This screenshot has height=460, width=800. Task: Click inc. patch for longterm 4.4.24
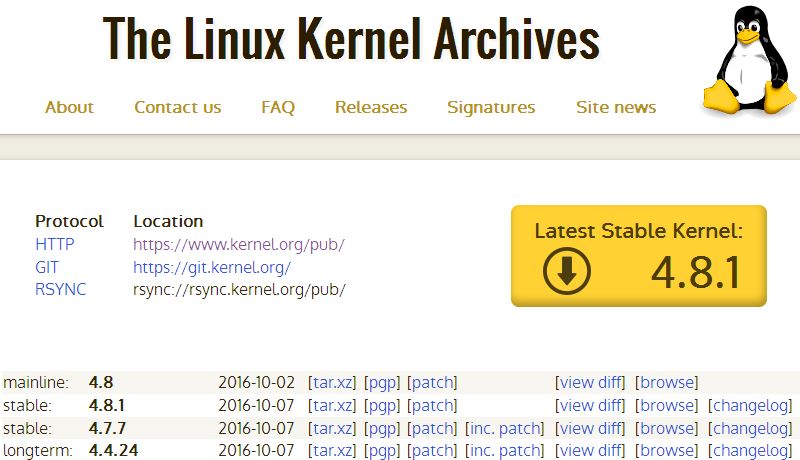[505, 451]
